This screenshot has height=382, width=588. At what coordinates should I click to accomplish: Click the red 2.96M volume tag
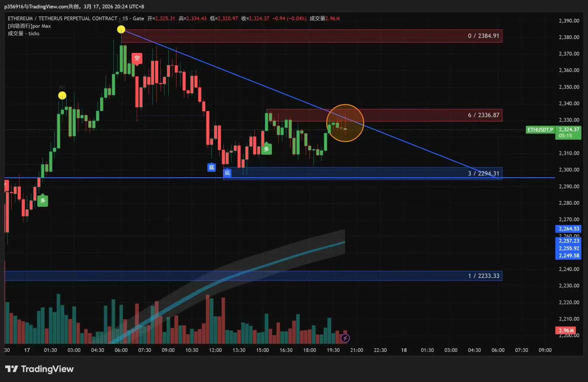point(566,330)
